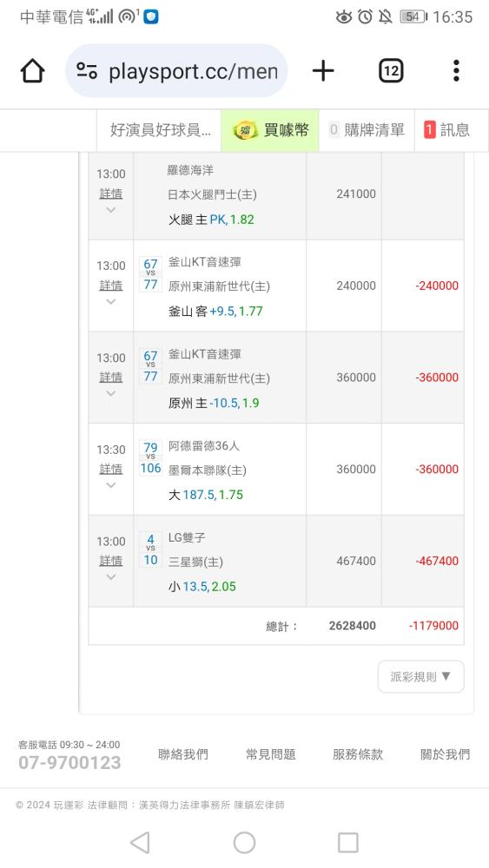Click the 聯絡我們 footer link
The width and height of the screenshot is (489, 868).
pos(182,754)
